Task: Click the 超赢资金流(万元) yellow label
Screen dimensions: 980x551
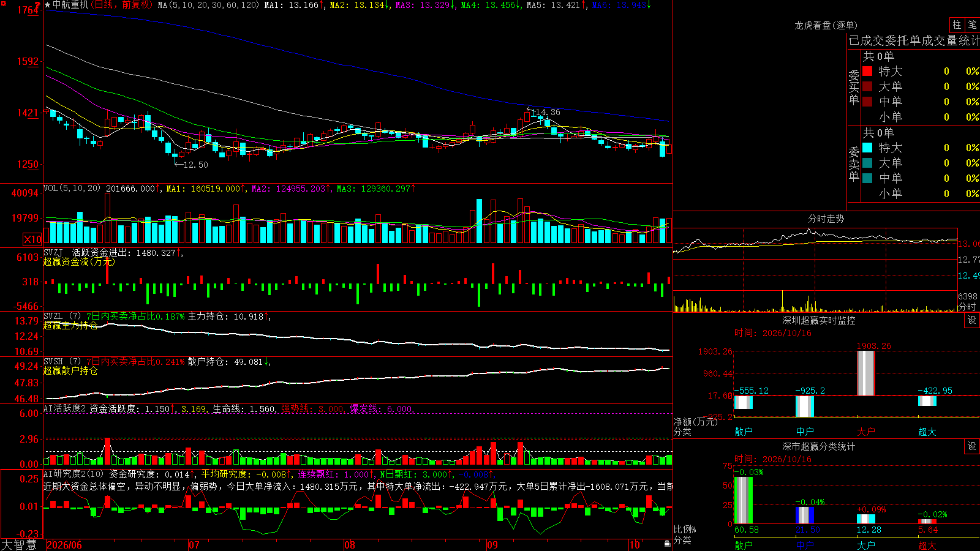Action: pyautogui.click(x=79, y=261)
